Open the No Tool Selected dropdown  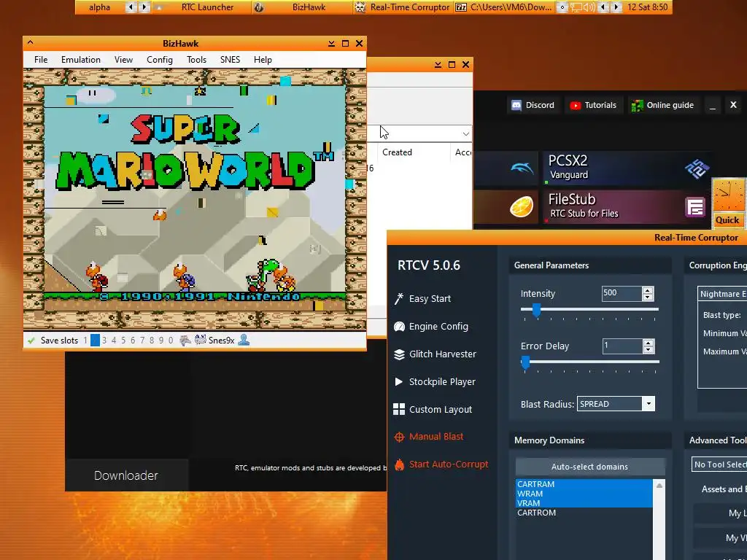tap(719, 464)
